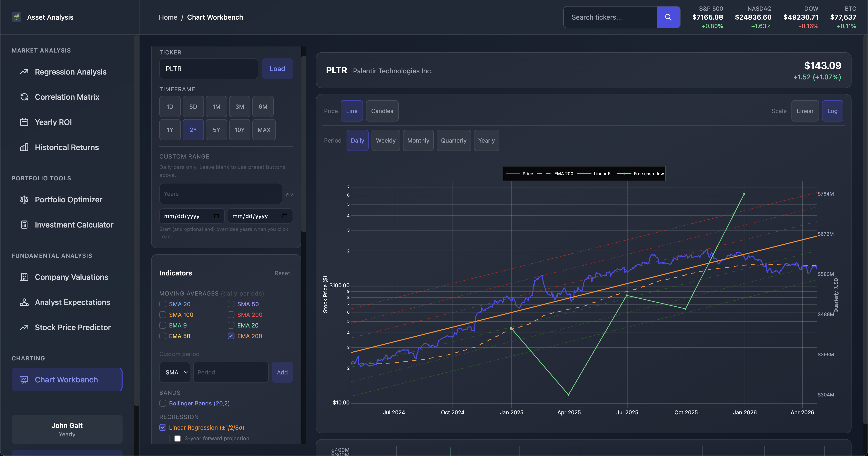
Task: Select the 1M timeframe
Action: [216, 106]
